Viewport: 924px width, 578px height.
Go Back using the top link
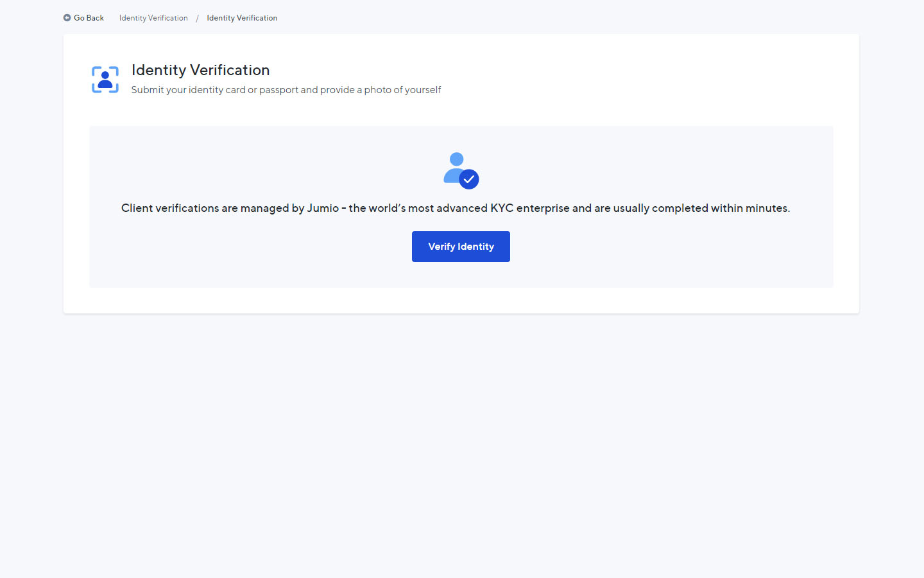pos(83,18)
